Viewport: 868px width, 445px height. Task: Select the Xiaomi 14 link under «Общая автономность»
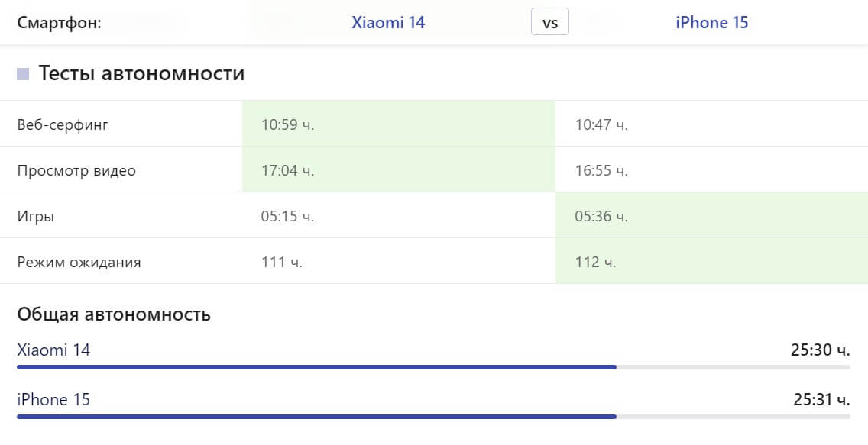tap(53, 350)
